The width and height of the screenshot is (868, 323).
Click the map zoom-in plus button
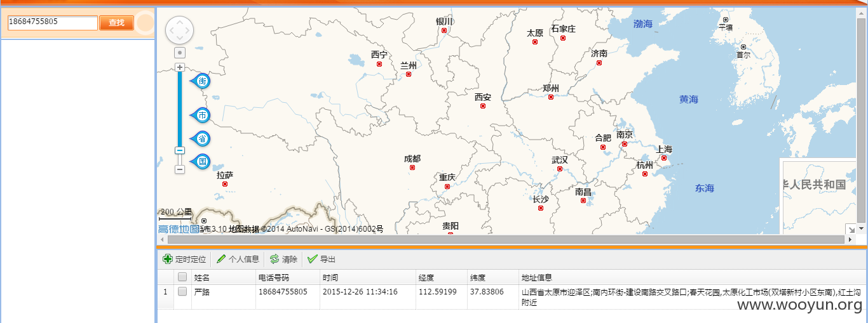[180, 67]
